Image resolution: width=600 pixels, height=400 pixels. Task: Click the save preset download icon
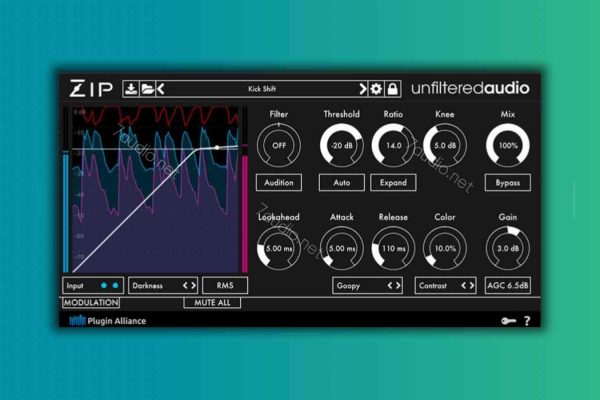click(x=131, y=89)
